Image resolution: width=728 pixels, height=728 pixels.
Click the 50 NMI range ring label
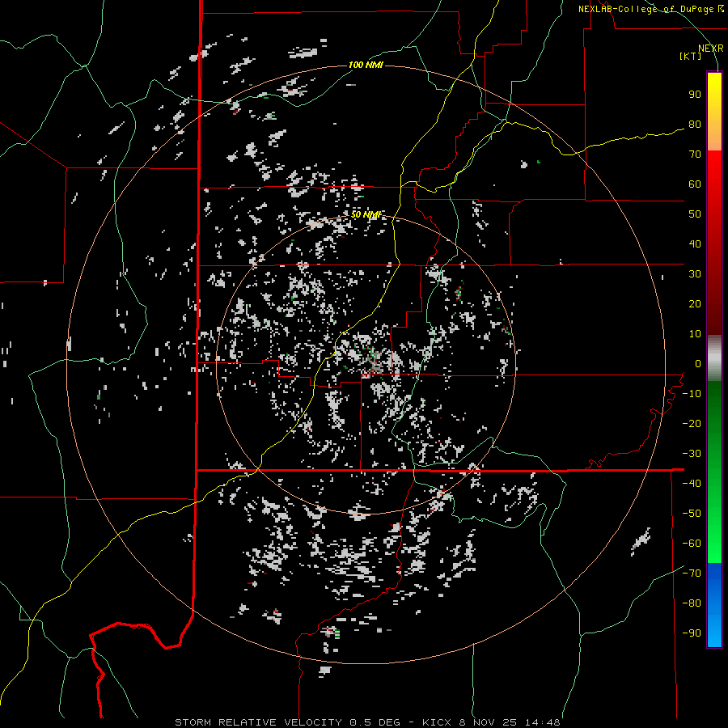pyautogui.click(x=366, y=214)
